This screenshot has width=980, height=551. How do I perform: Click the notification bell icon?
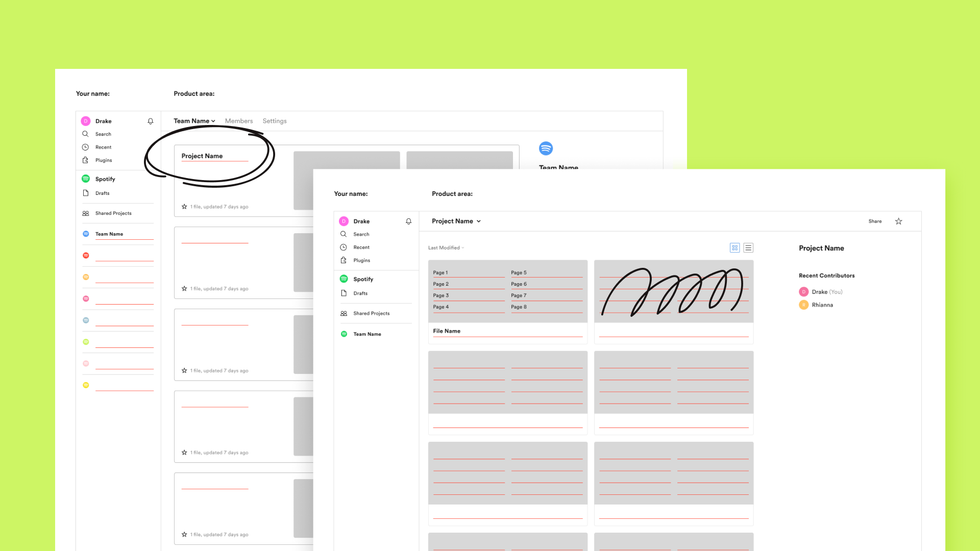click(151, 121)
